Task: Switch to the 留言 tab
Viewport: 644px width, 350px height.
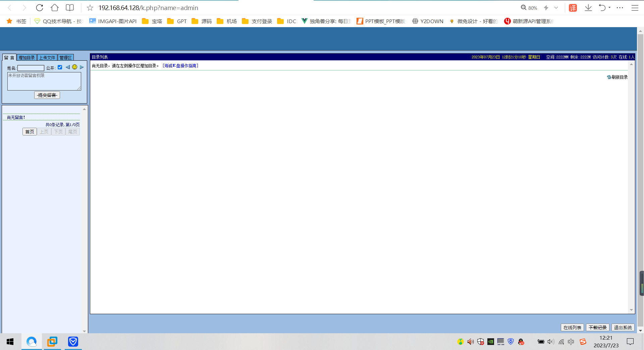Action: [x=9, y=57]
